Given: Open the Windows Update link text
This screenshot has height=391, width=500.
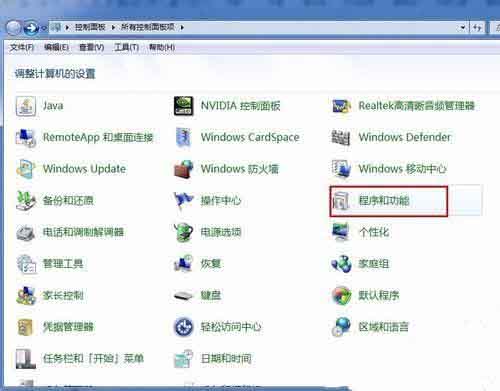Looking at the screenshot, I should point(84,169).
